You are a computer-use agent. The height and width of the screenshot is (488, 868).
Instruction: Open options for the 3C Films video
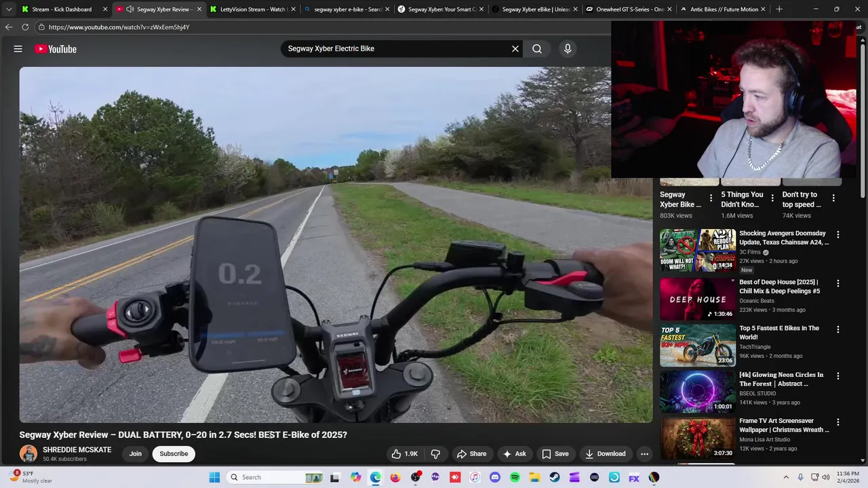[838, 235]
